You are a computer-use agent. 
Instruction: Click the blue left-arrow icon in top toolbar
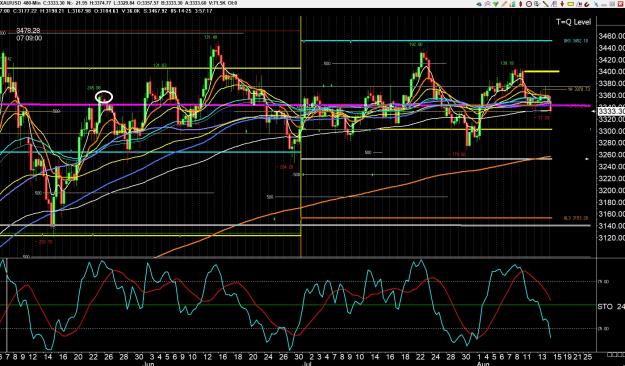click(x=479, y=4)
